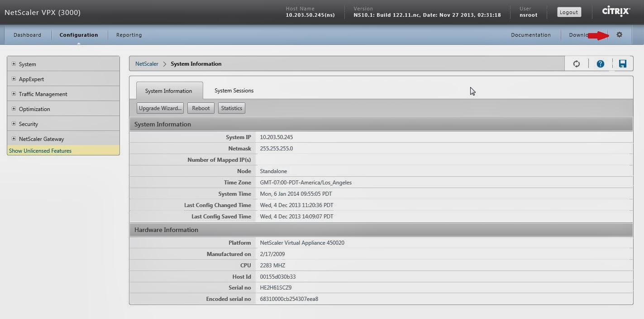Click the Logout button

[569, 12]
